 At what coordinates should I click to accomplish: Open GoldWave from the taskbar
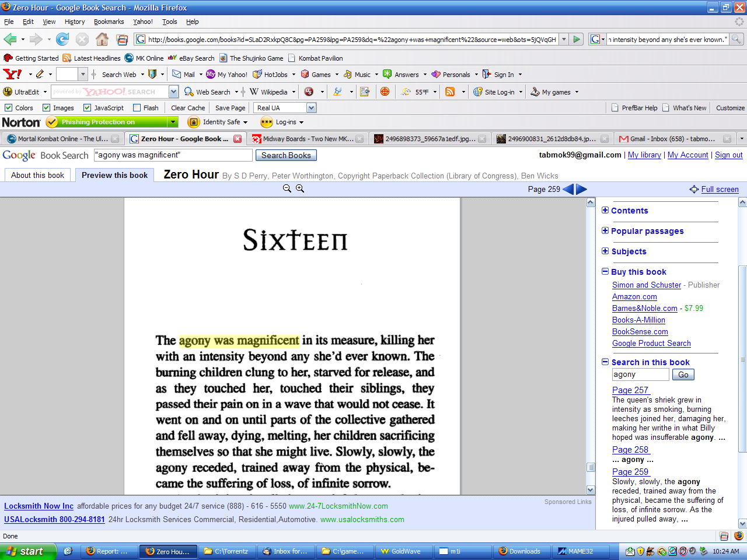(x=405, y=551)
